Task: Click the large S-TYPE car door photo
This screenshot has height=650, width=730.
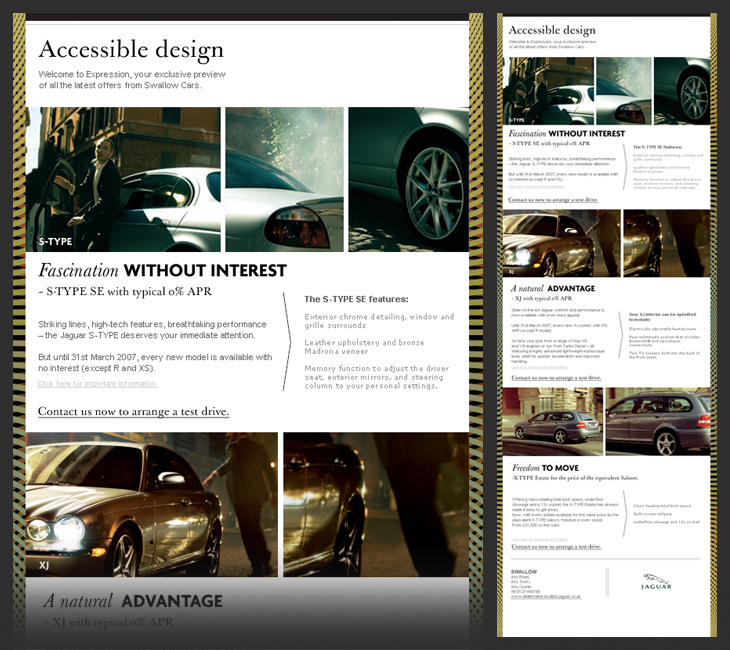Action: [123, 179]
